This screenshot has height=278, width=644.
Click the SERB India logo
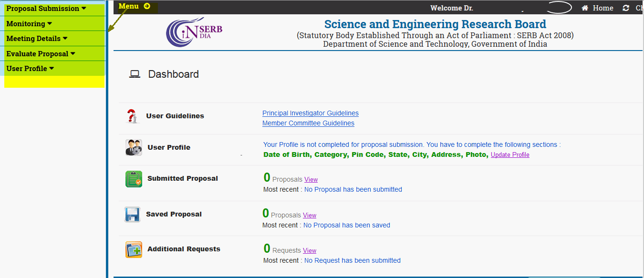coord(194,32)
